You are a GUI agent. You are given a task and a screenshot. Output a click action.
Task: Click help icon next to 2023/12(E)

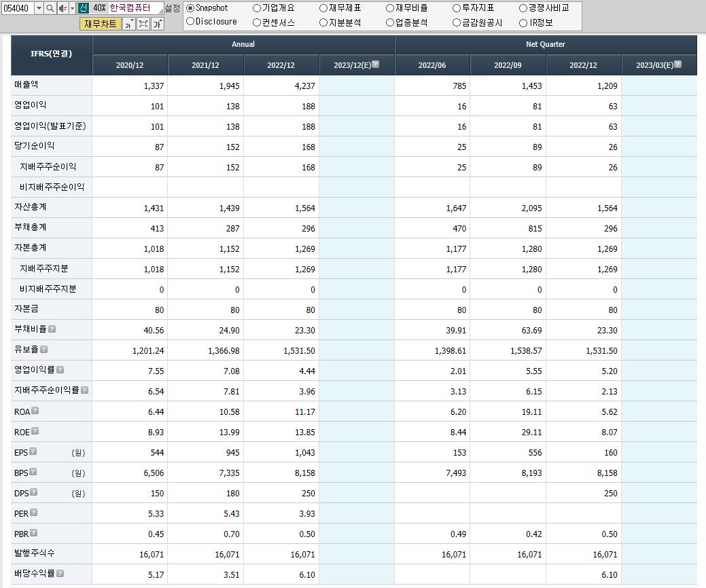click(x=376, y=65)
